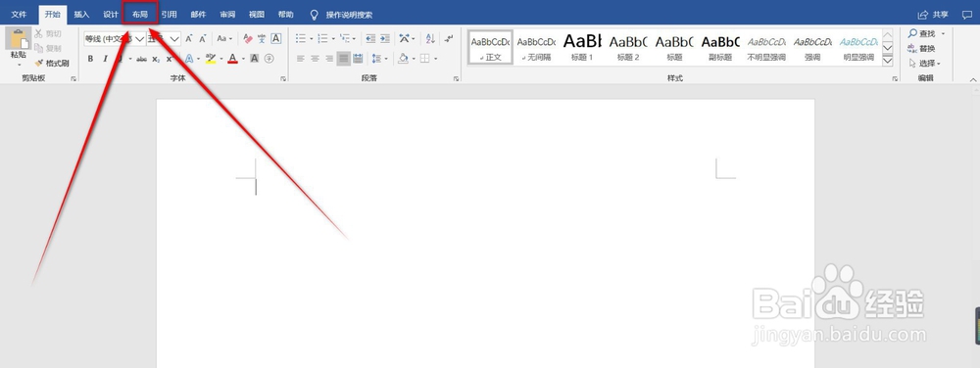Switch to the Design (设计) tab
This screenshot has height=368, width=980.
pos(111,15)
